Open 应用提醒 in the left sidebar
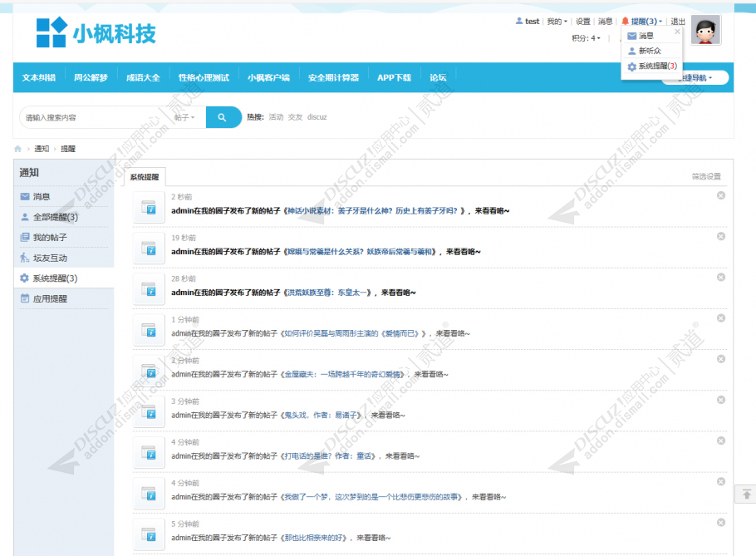This screenshot has width=756, height=556. (x=50, y=298)
